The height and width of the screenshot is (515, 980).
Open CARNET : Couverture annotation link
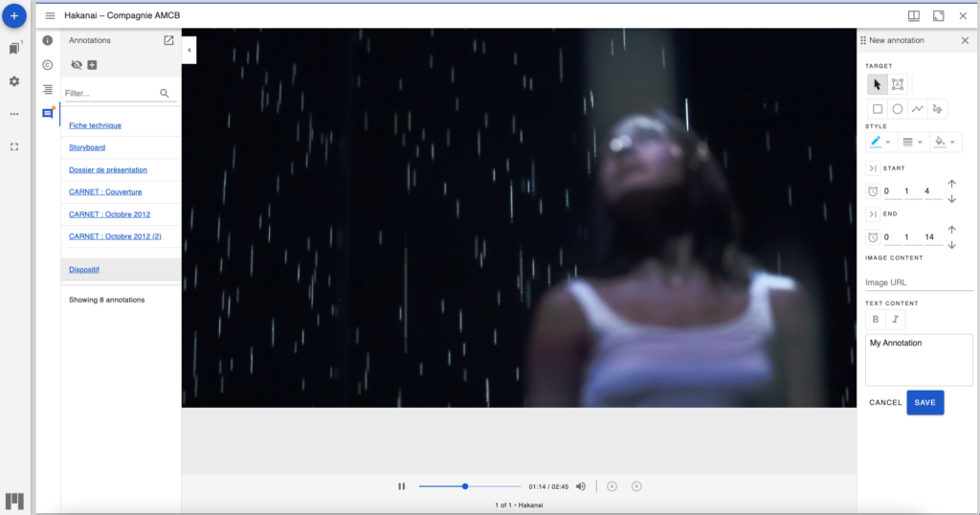click(105, 191)
